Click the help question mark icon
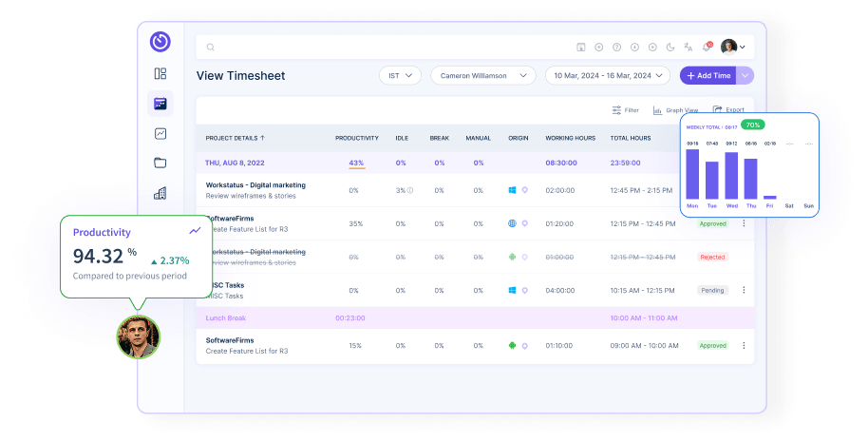The width and height of the screenshot is (868, 442). (x=616, y=47)
